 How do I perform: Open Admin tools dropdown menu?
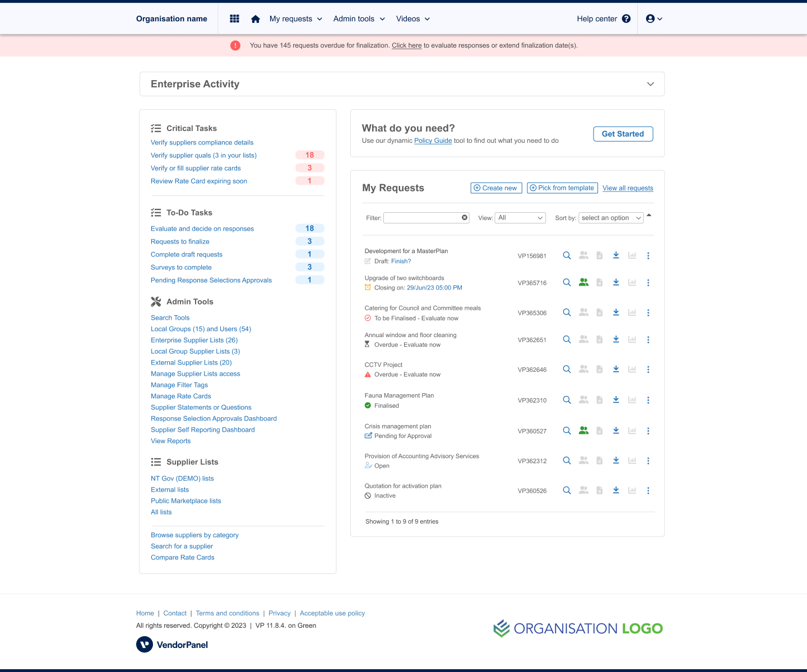tap(359, 18)
